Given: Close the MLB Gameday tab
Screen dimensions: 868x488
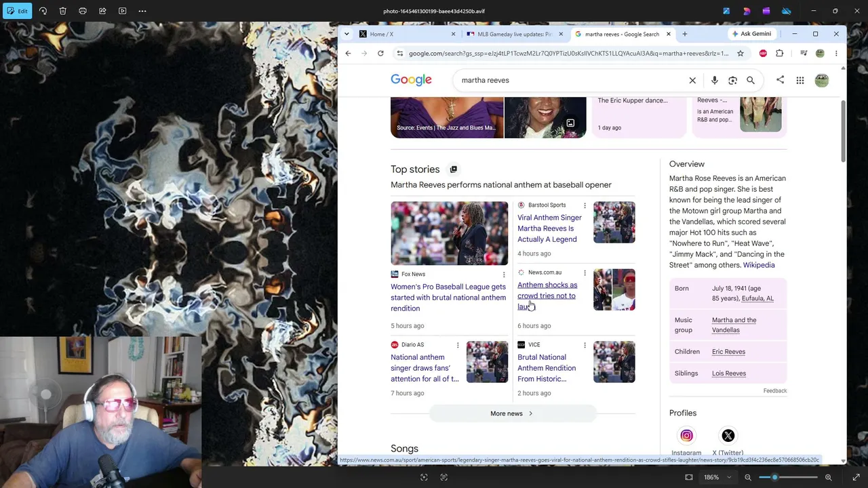Looking at the screenshot, I should [561, 34].
